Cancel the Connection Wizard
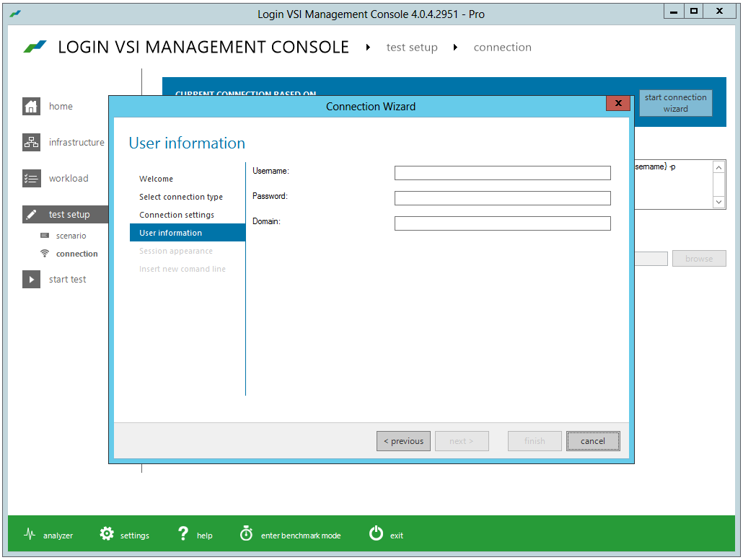743x560 pixels. coord(593,441)
